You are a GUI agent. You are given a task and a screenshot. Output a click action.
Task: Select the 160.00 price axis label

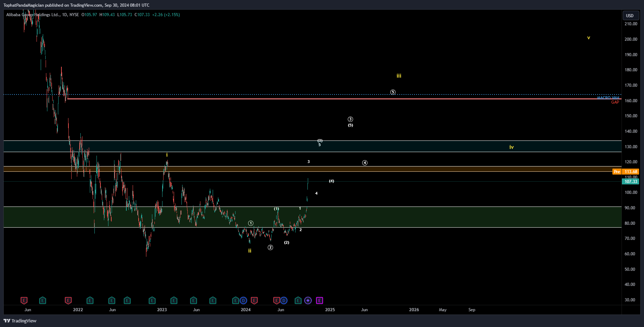point(631,101)
